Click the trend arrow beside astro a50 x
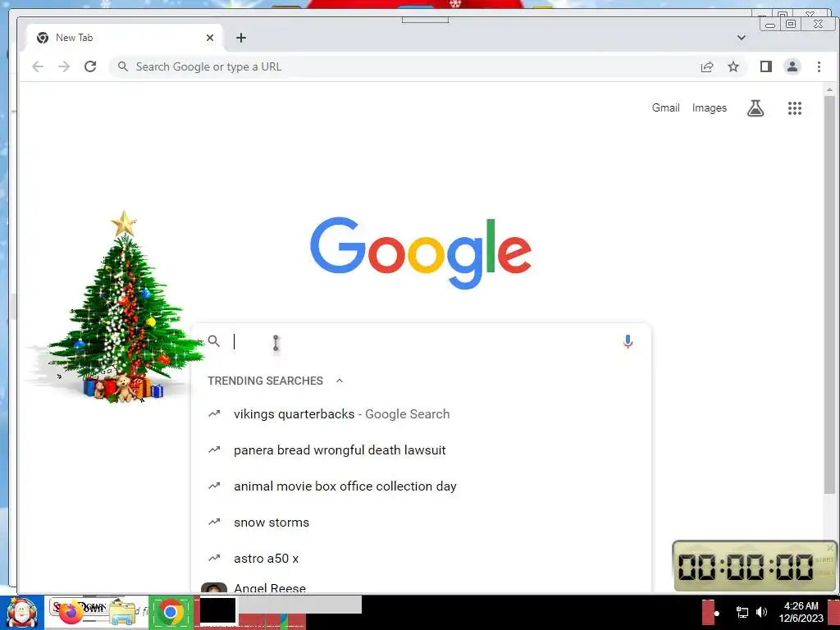 pos(214,558)
